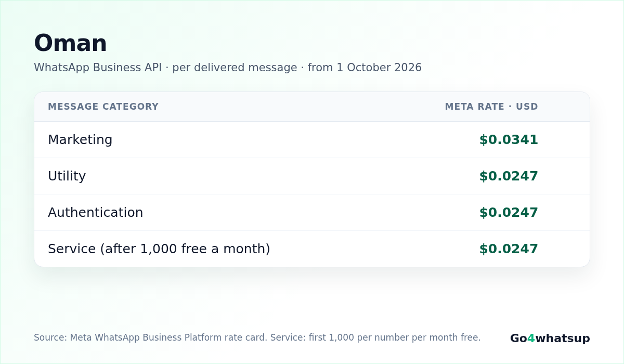624x364 pixels.
Task: Click the Utility rate $0.0247
Action: [x=509, y=176]
